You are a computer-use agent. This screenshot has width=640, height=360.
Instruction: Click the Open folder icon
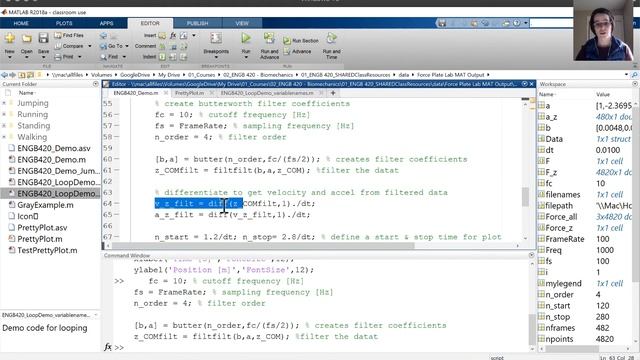27,38
